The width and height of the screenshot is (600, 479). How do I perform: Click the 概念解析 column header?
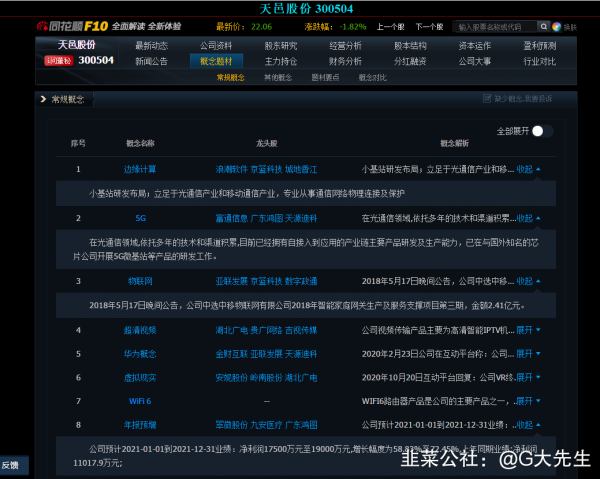point(454,143)
